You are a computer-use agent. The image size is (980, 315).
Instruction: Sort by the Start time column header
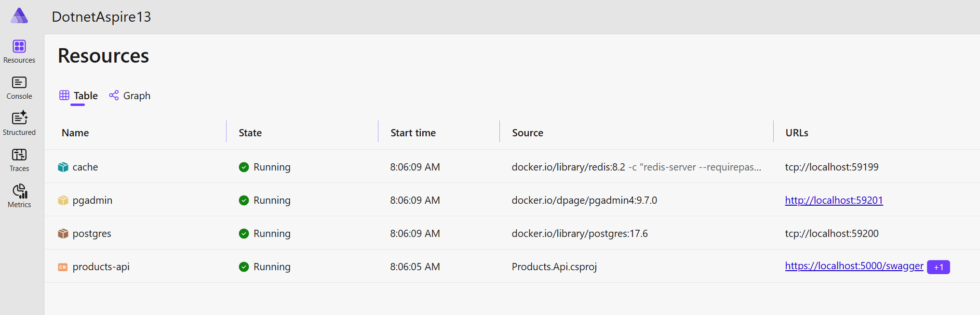(x=413, y=133)
